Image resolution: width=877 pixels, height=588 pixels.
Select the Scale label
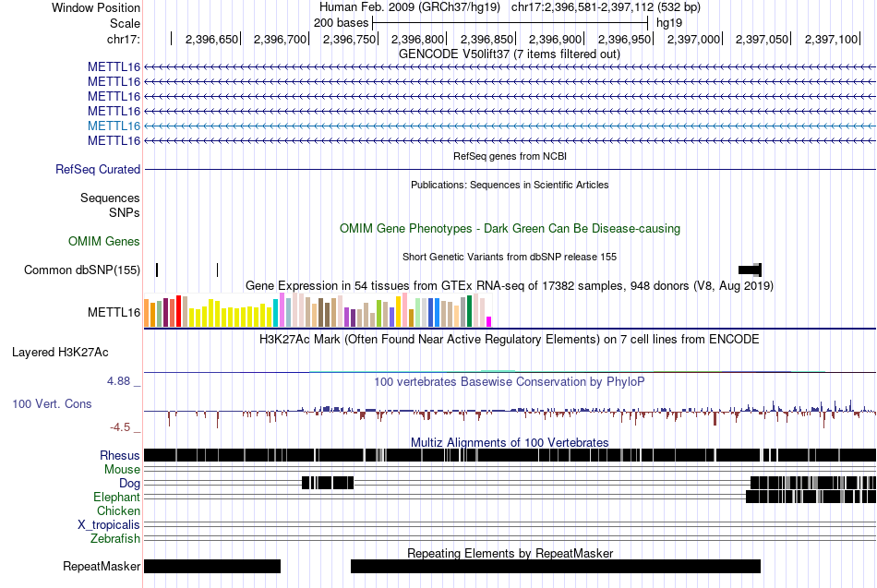point(125,23)
